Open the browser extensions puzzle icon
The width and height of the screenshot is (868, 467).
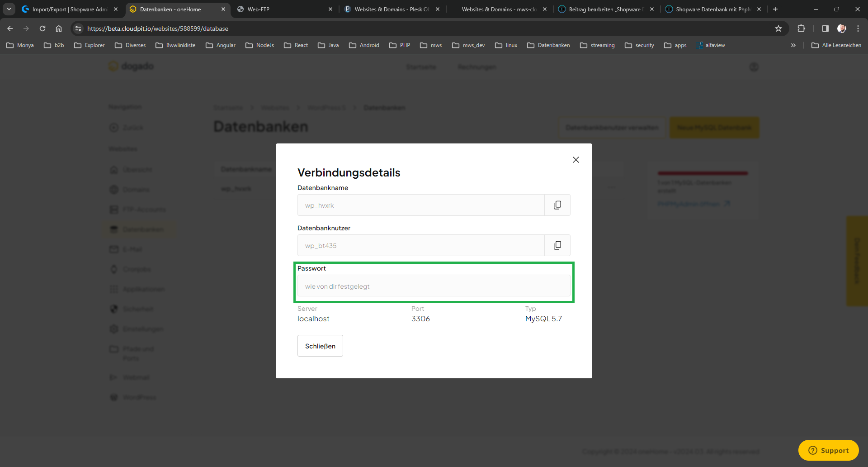801,29
